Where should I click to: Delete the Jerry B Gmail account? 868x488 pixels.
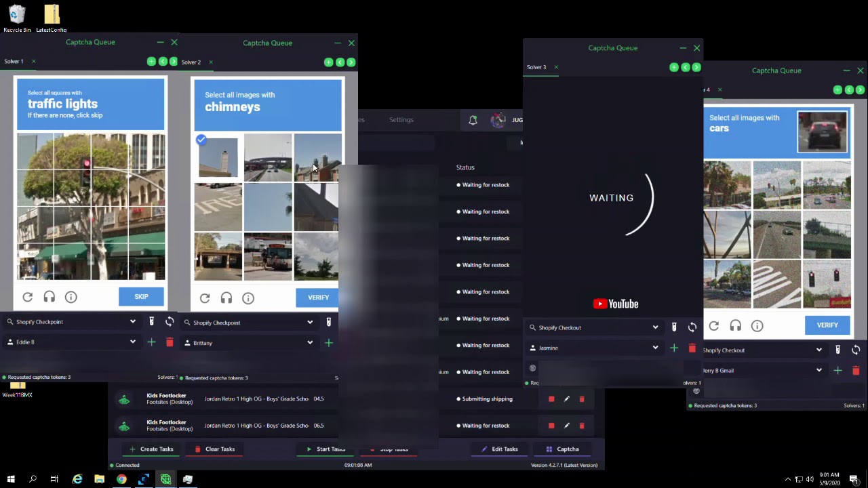coord(856,371)
